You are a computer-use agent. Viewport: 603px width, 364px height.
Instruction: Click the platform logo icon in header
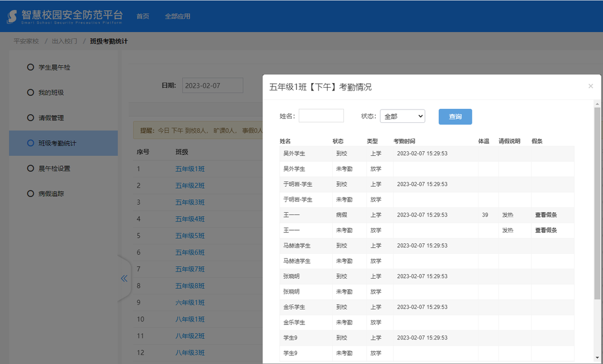point(12,16)
